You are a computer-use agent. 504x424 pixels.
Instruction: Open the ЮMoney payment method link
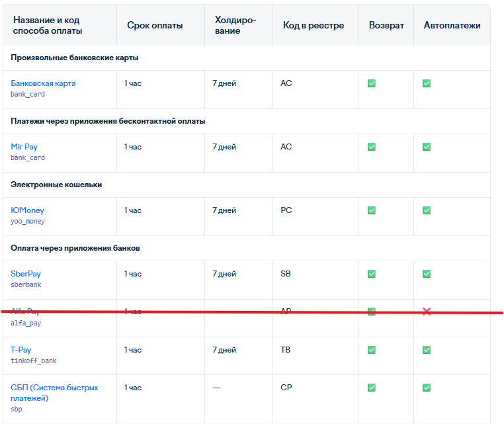27,210
